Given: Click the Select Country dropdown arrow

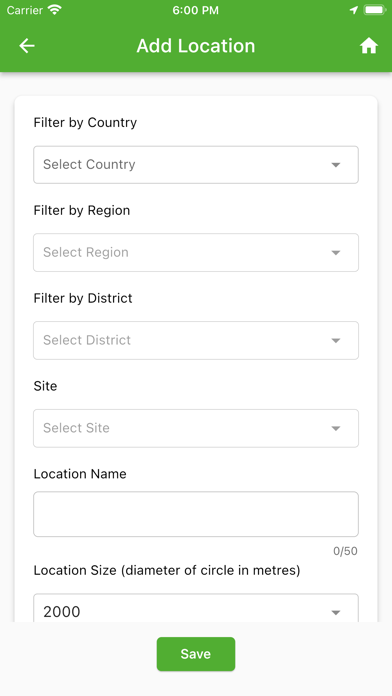Looking at the screenshot, I should point(336,165).
